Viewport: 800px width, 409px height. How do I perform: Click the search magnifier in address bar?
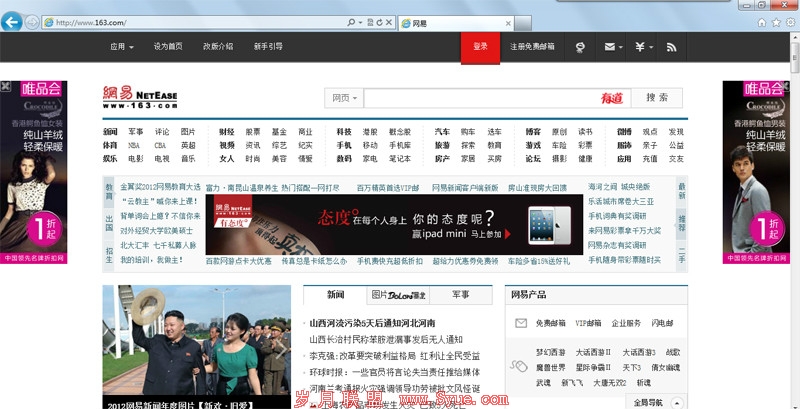[x=351, y=22]
